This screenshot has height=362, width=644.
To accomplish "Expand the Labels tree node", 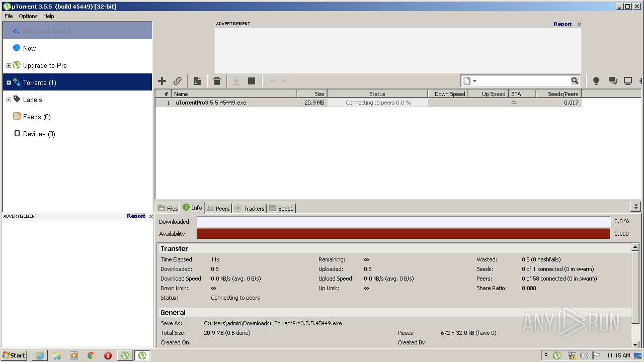I will pos(9,100).
